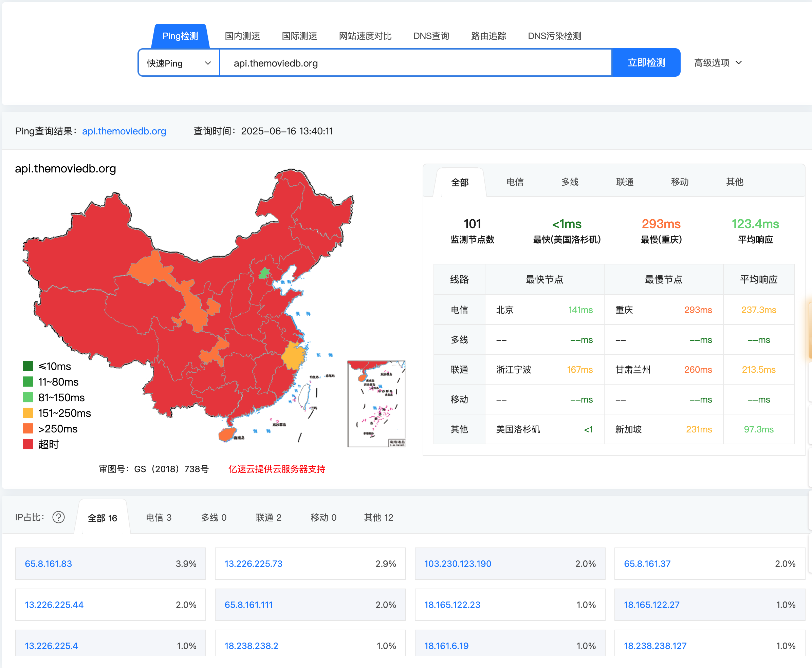Click the 123.4ms average response value

coord(755,224)
